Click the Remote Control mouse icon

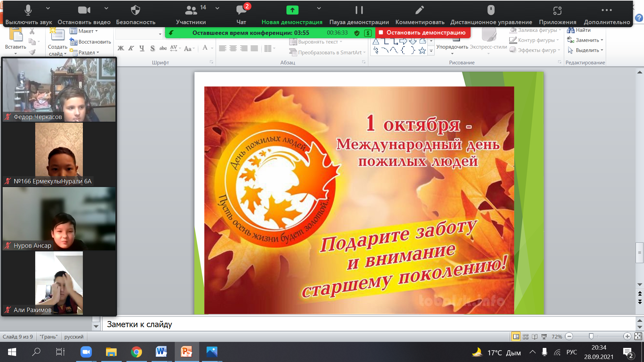click(x=491, y=10)
